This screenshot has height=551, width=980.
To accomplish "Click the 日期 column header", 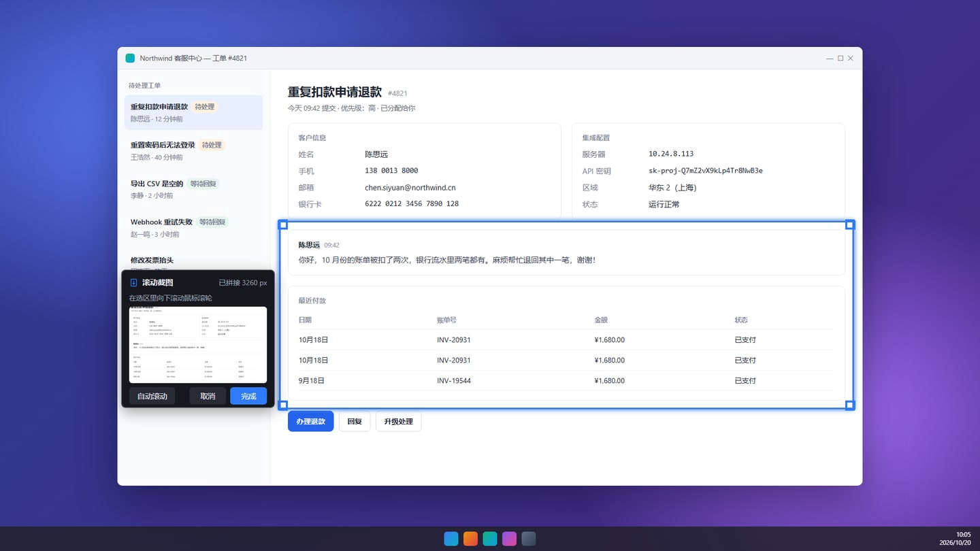I will pos(305,320).
